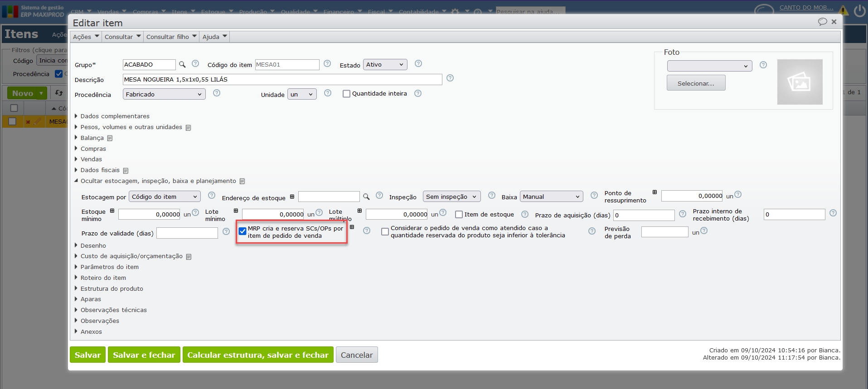868x389 pixels.
Task: Open help icon next to Baixa dropdown
Action: click(594, 195)
